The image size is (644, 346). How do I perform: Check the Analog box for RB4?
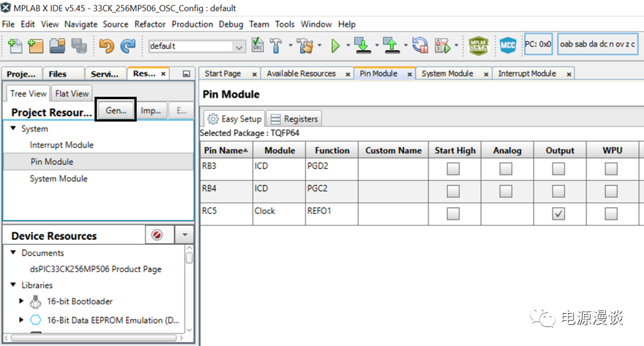pos(506,191)
